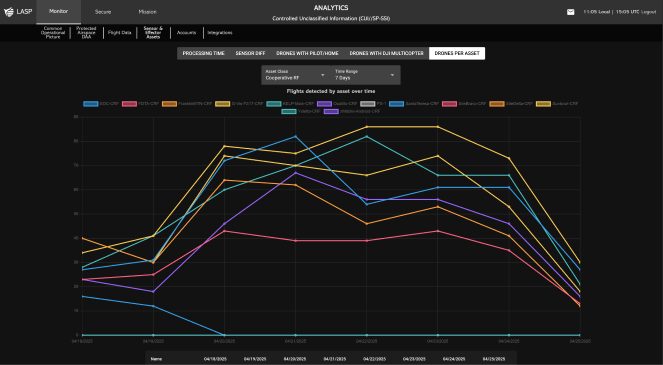
Task: Switch to the Processing Time tab
Action: pos(203,53)
